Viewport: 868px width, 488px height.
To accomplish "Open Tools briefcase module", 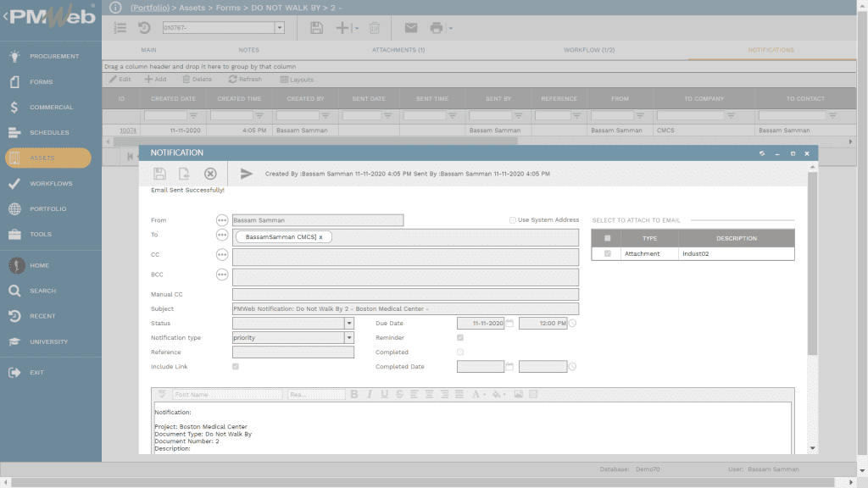I will point(31,234).
